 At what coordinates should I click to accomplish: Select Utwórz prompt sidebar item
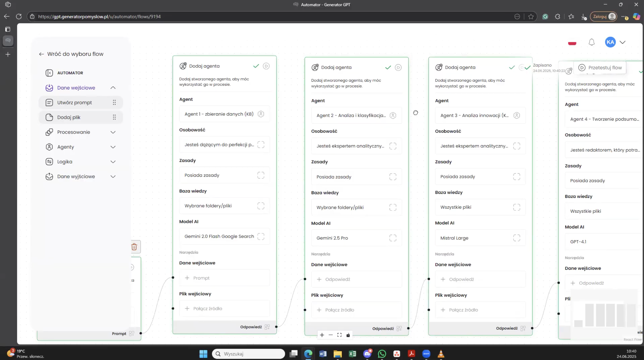(x=75, y=103)
